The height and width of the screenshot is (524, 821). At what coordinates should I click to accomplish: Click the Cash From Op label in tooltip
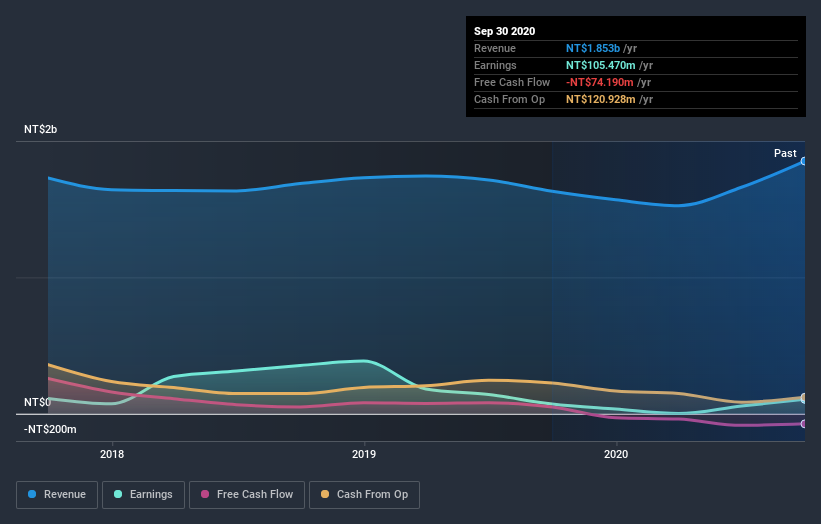(509, 99)
